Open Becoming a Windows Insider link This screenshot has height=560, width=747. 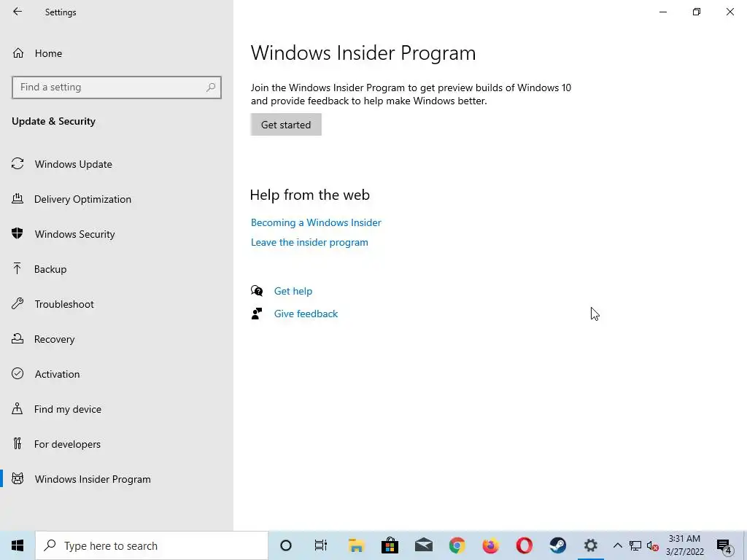click(x=316, y=222)
